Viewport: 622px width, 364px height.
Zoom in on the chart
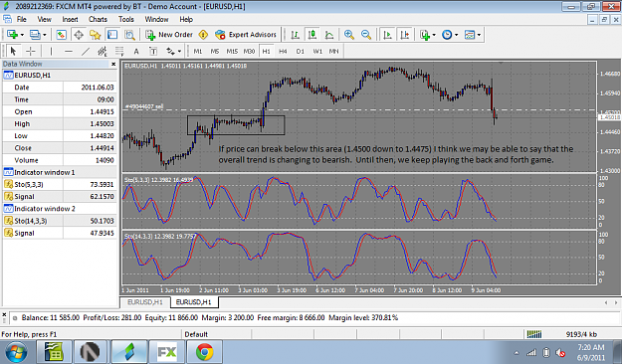tap(349, 35)
